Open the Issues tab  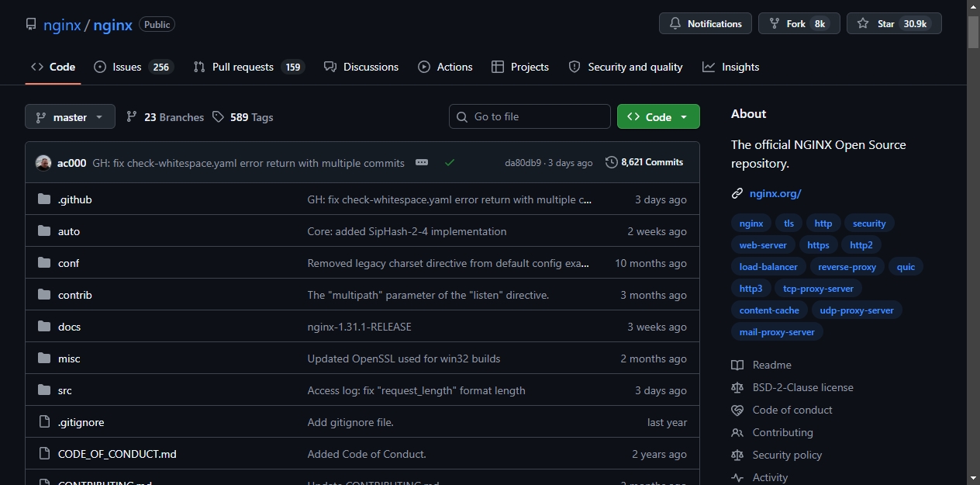coord(133,67)
